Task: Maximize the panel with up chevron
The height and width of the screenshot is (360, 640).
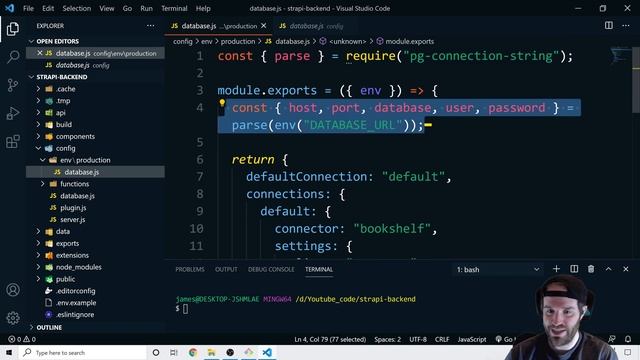Action: click(608, 269)
